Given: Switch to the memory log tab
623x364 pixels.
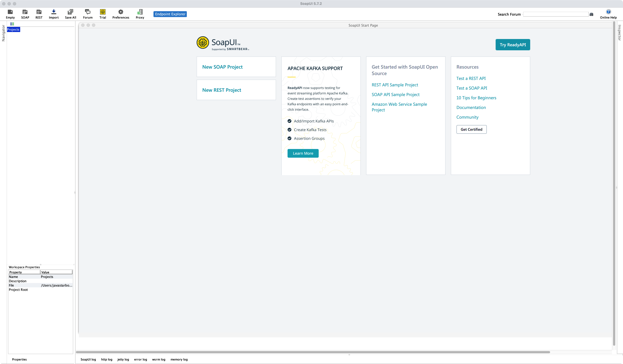Looking at the screenshot, I should point(179,359).
